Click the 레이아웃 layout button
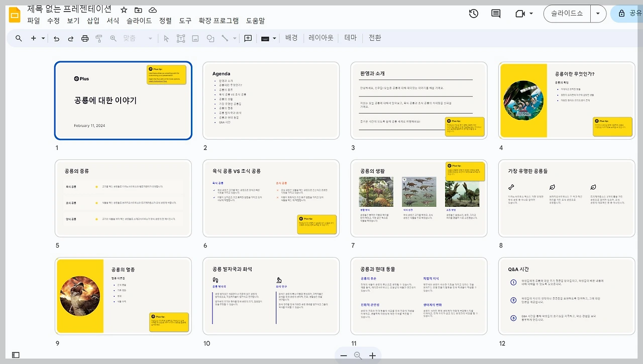This screenshot has width=643, height=364. click(x=321, y=38)
